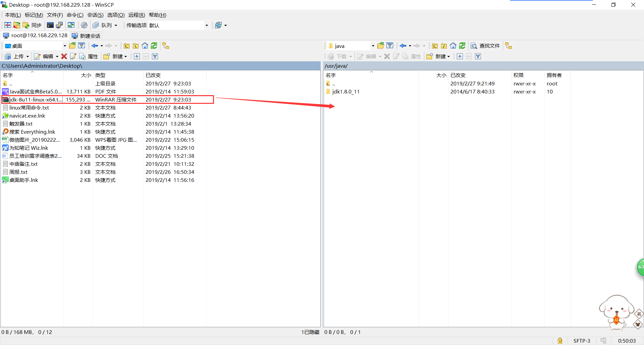Select jdk-8u11-linux-x64 archive file row
644x345 pixels.
point(107,99)
